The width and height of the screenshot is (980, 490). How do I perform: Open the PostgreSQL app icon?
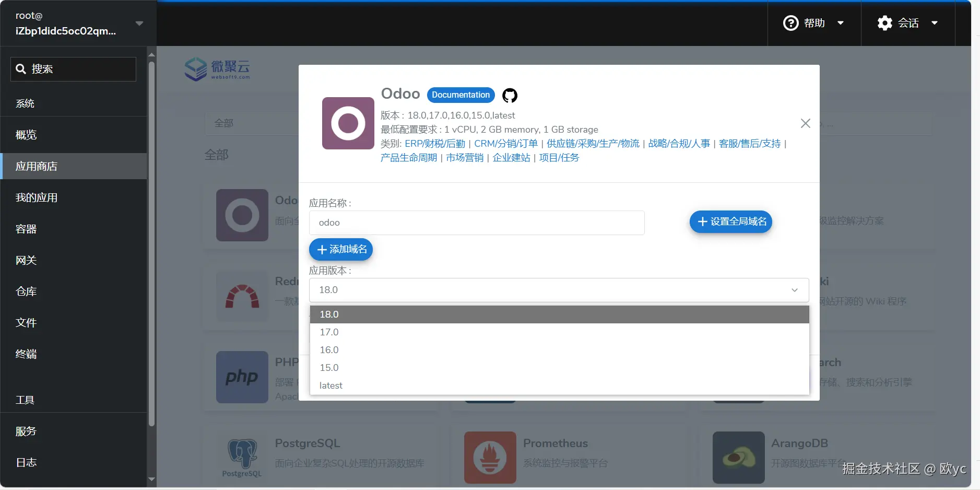[x=242, y=458]
